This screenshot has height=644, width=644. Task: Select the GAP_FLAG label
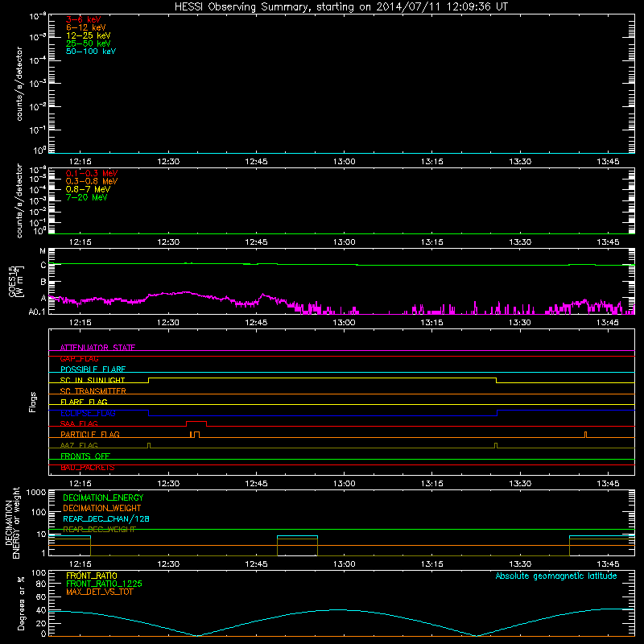coord(79,358)
